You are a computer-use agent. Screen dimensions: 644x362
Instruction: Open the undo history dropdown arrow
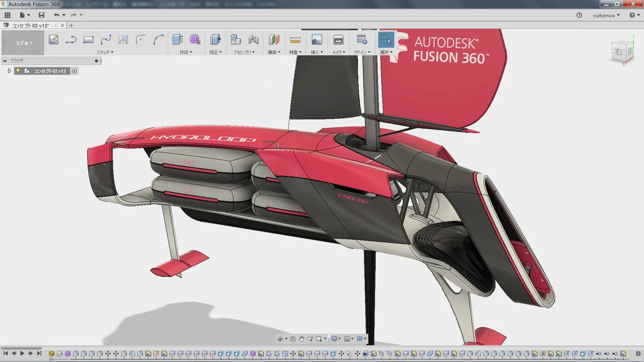tap(63, 15)
